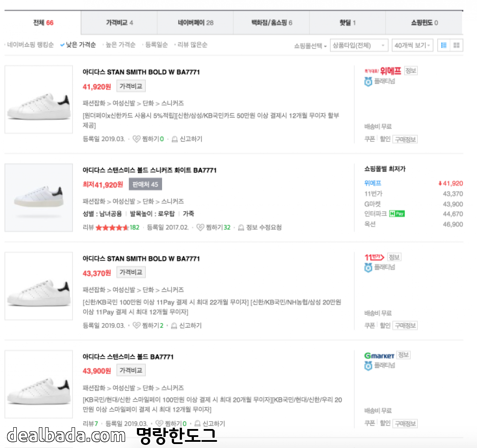Click 가격비교 button for 43,370원 item
This screenshot has width=477, height=448.
click(x=131, y=273)
